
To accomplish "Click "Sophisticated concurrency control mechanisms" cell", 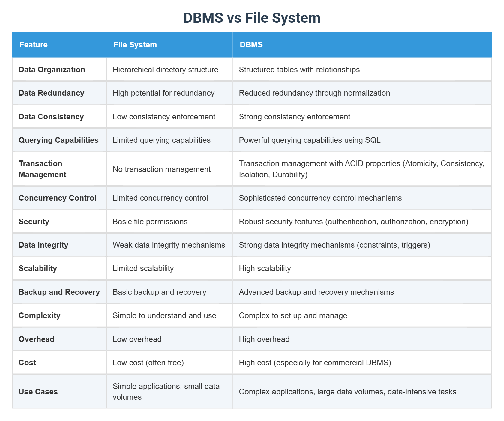I will tap(362, 198).
